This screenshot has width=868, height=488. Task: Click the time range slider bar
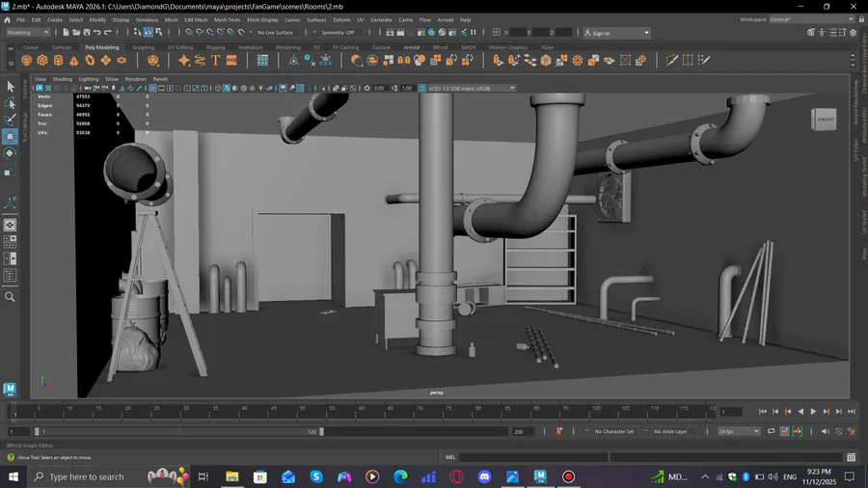point(178,431)
